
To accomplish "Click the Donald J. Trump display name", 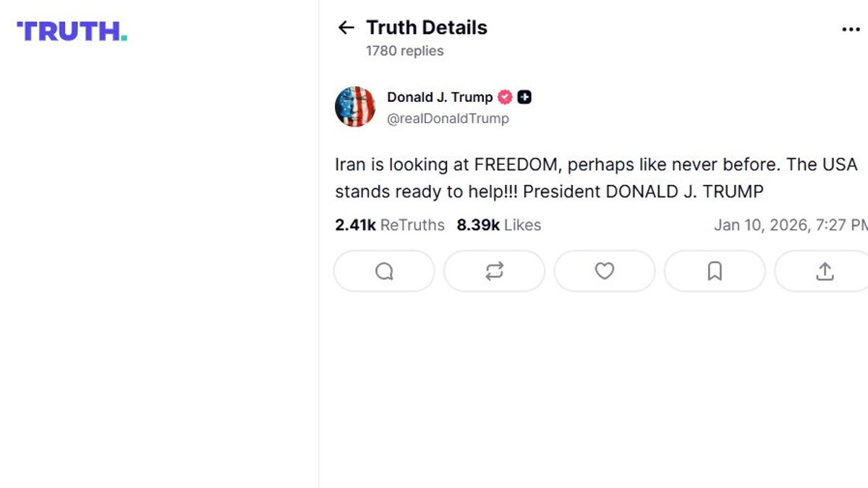I will [440, 97].
